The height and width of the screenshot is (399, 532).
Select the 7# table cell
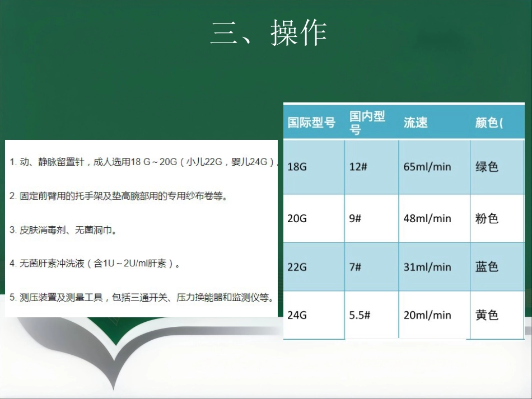(372, 267)
